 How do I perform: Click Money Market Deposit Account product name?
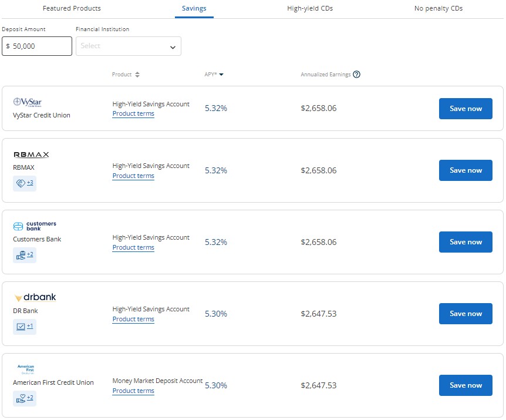157,381
